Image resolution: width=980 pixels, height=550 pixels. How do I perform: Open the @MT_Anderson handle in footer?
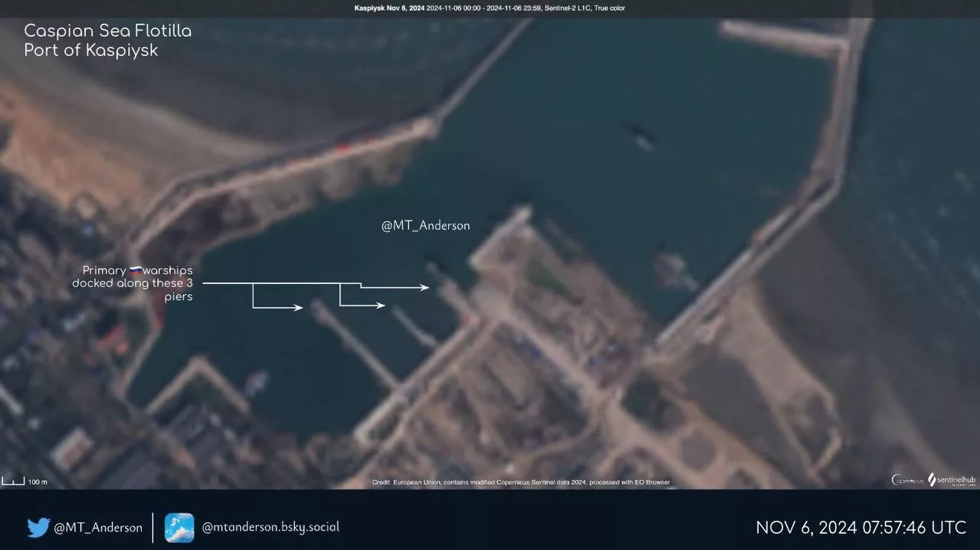pos(97,528)
